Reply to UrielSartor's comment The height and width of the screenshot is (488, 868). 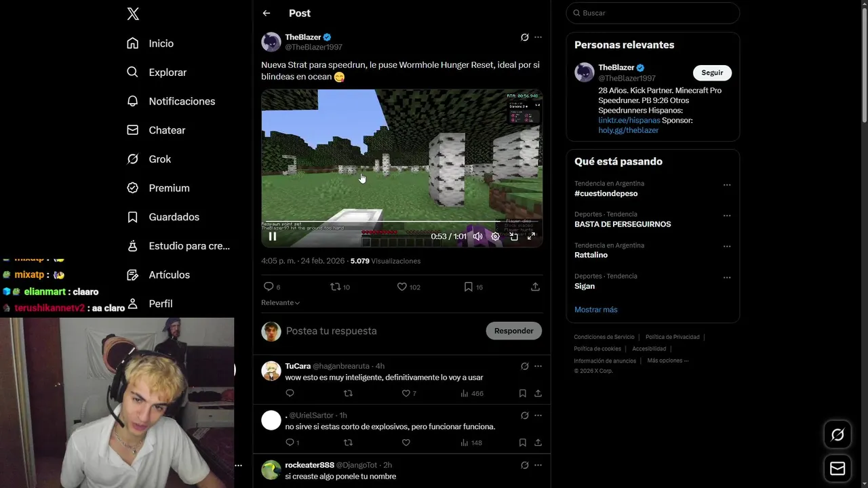click(x=292, y=443)
